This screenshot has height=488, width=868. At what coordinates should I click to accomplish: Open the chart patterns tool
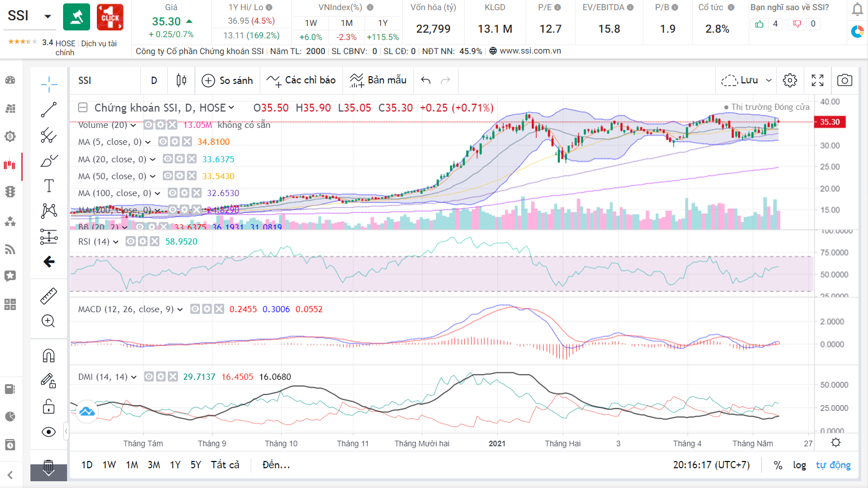pos(49,211)
